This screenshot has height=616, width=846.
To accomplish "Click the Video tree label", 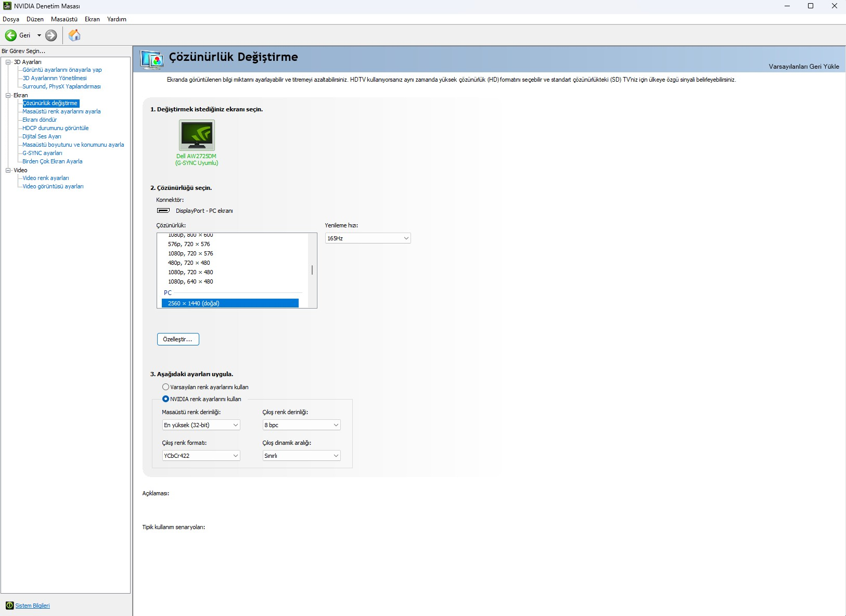I will (20, 170).
